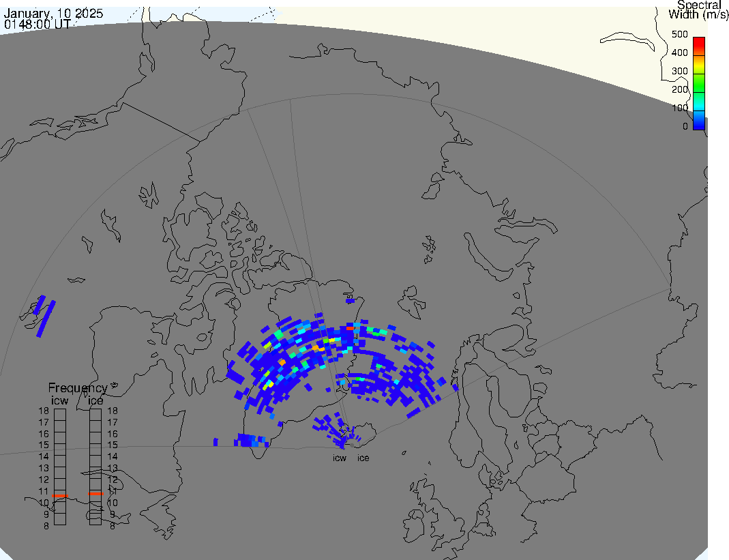Click the '8' label left of icw bar

(46, 526)
